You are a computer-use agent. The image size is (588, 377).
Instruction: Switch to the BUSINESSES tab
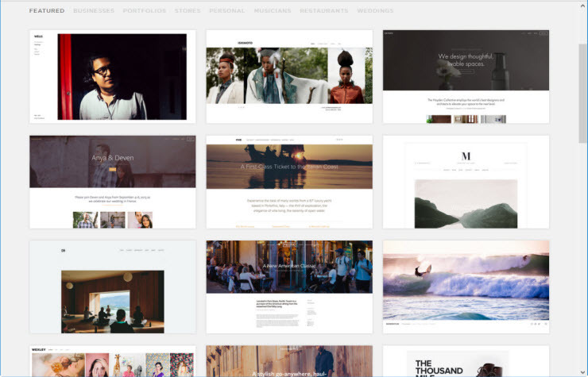point(94,11)
